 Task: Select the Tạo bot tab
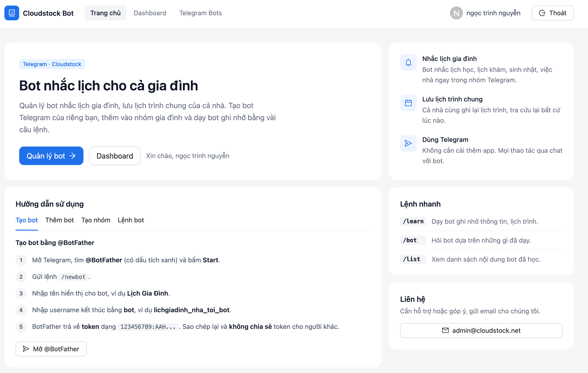point(27,220)
